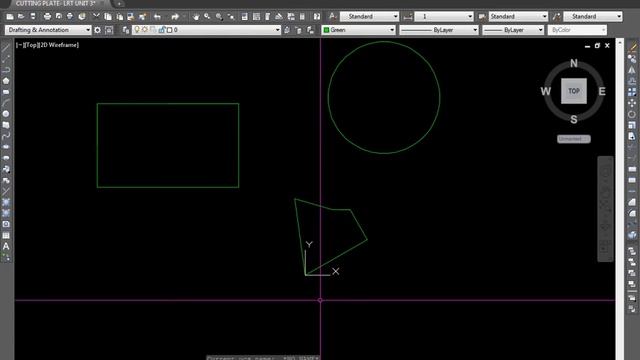Open the Green color control dropdown

click(358, 30)
